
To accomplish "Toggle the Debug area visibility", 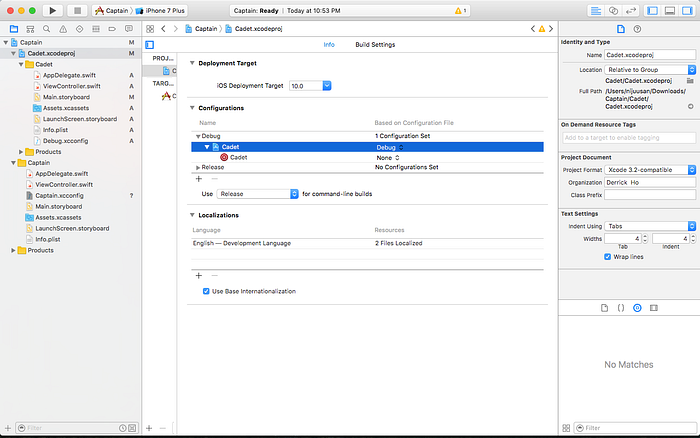I will 670,11.
